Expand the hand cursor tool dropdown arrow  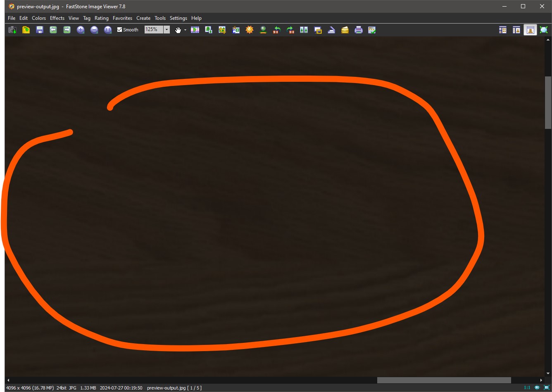(185, 30)
